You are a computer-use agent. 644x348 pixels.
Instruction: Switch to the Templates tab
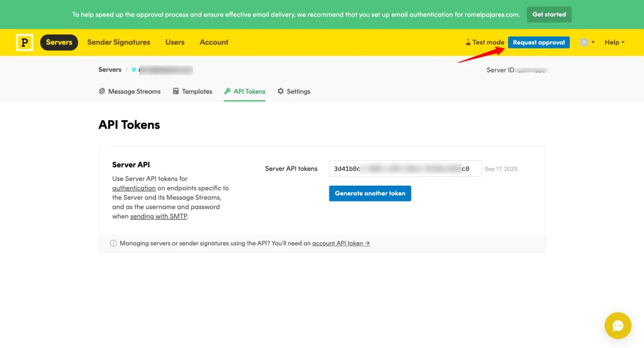[192, 91]
